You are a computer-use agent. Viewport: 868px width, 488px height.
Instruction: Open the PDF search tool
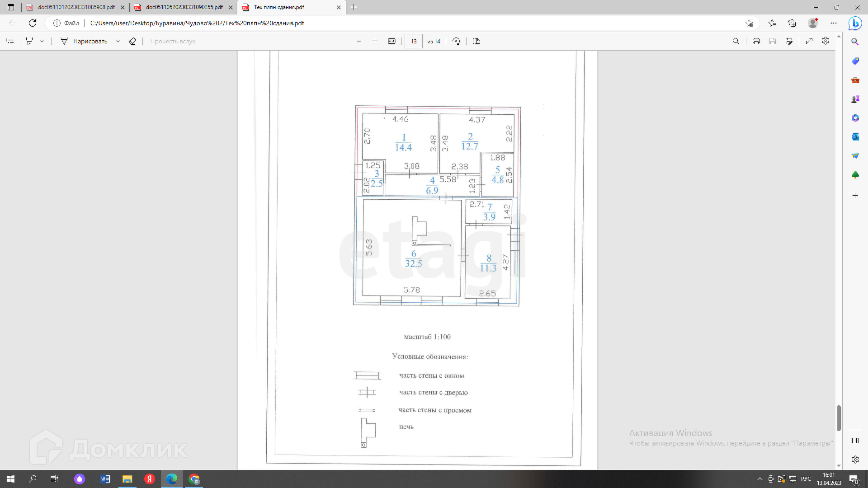(x=736, y=41)
